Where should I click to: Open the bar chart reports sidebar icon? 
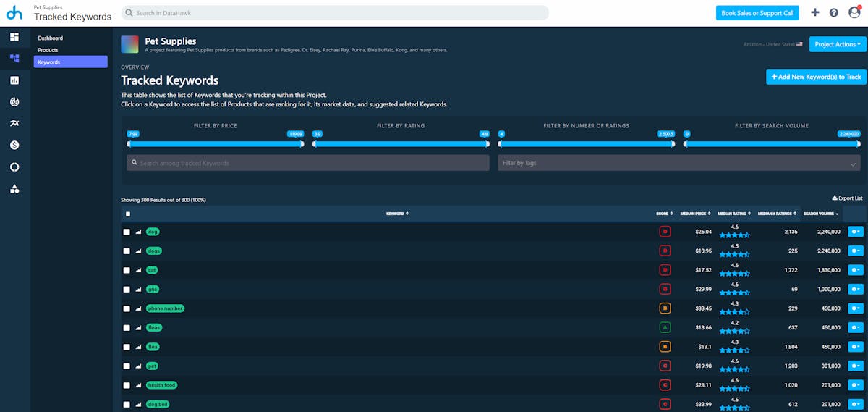click(x=14, y=80)
